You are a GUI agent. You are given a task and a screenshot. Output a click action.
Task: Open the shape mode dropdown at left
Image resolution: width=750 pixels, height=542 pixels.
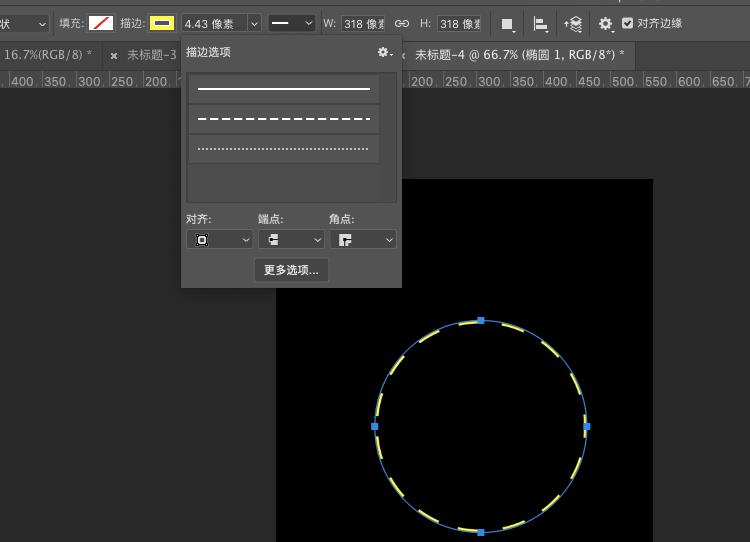point(24,24)
